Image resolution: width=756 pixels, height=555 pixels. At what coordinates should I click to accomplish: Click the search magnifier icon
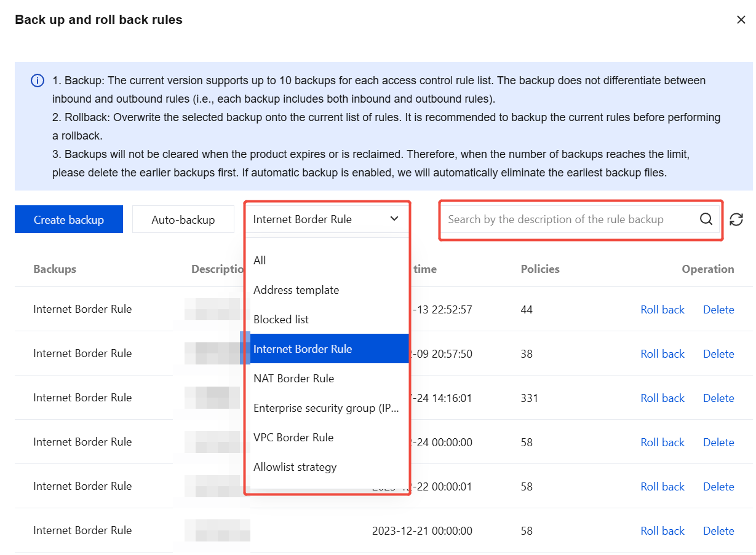[706, 219]
